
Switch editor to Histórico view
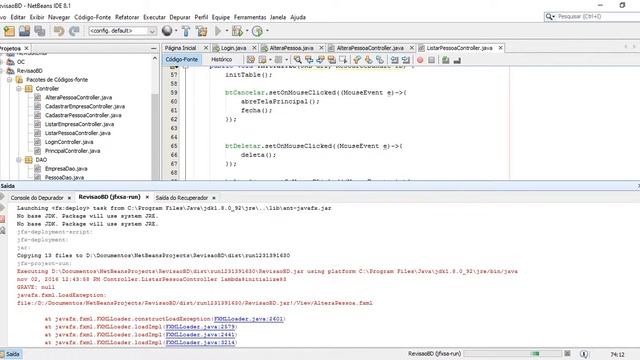tap(222, 60)
